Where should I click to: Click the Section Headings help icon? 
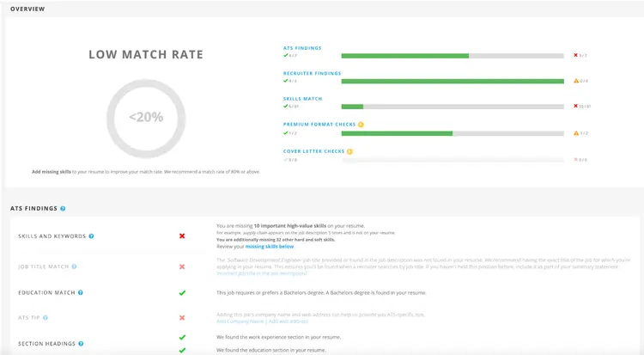coord(81,344)
